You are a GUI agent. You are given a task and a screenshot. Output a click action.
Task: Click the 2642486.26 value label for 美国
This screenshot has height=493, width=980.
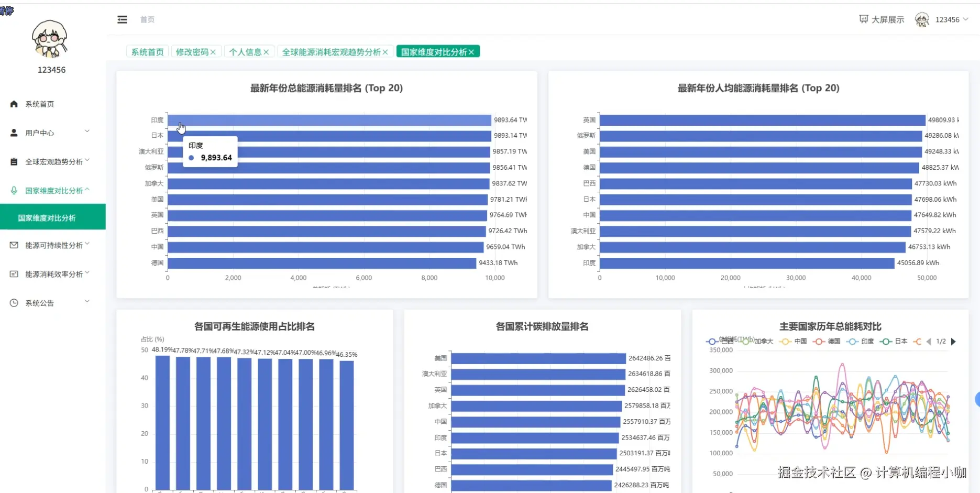(649, 358)
